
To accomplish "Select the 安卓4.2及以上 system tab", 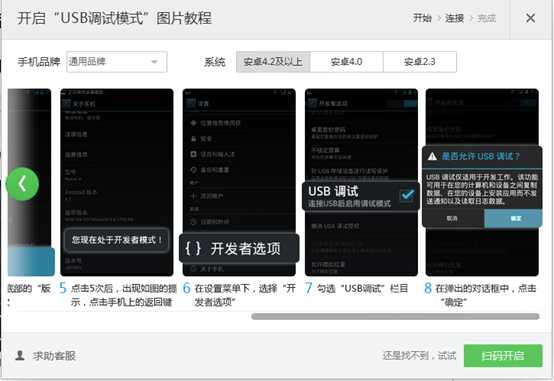I will tap(273, 62).
